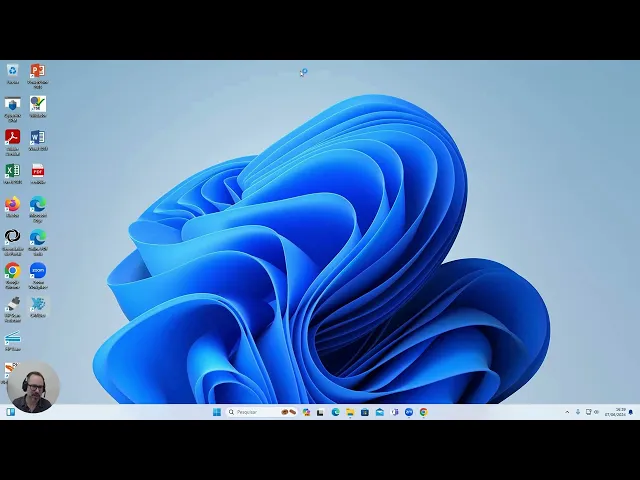Open the notifications bell in the tray
This screenshot has height=480, width=640.
click(631, 412)
